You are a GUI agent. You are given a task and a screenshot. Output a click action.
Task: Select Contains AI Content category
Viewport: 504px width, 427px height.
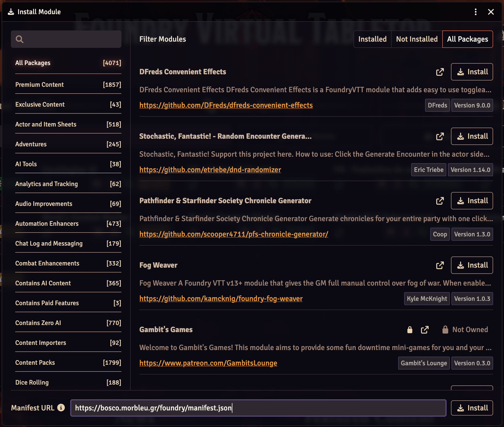pyautogui.click(x=68, y=283)
